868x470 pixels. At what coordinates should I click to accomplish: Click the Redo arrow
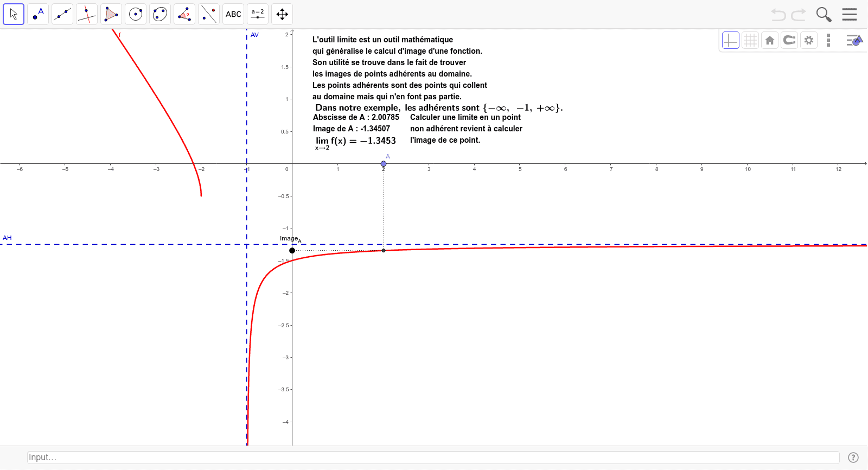799,15
